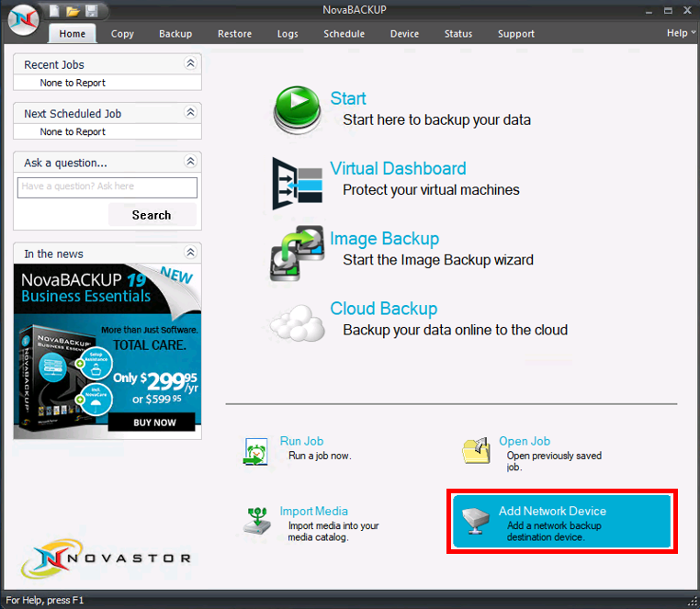
Task: Collapse the Next Scheduled Job panel
Action: coord(190,113)
